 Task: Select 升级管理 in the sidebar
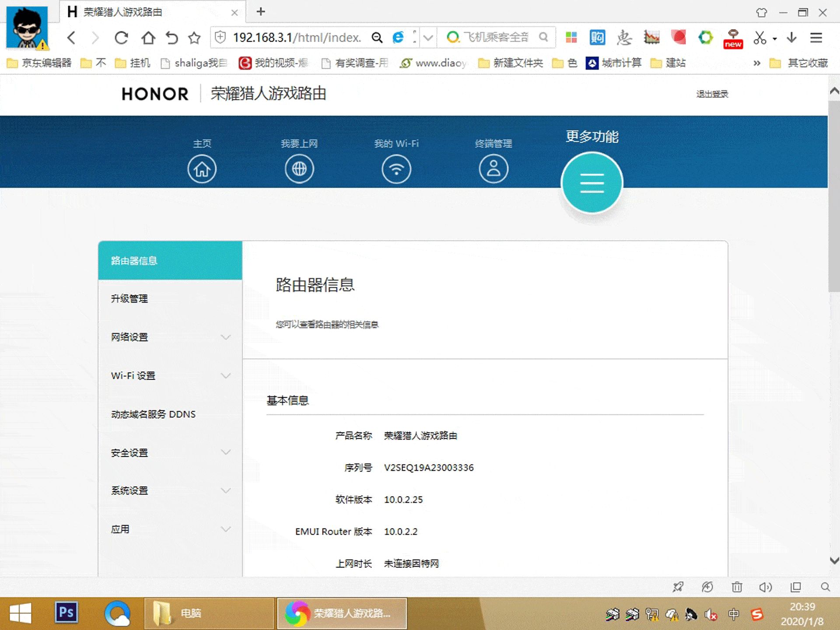tap(170, 298)
